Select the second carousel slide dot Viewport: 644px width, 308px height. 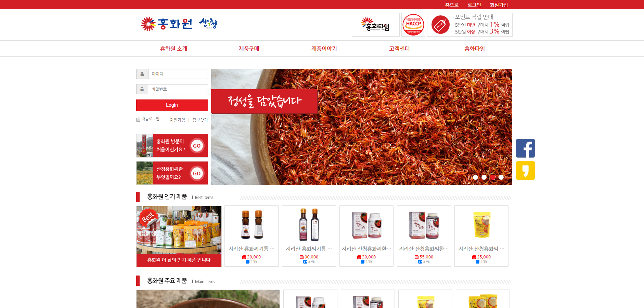point(484,177)
